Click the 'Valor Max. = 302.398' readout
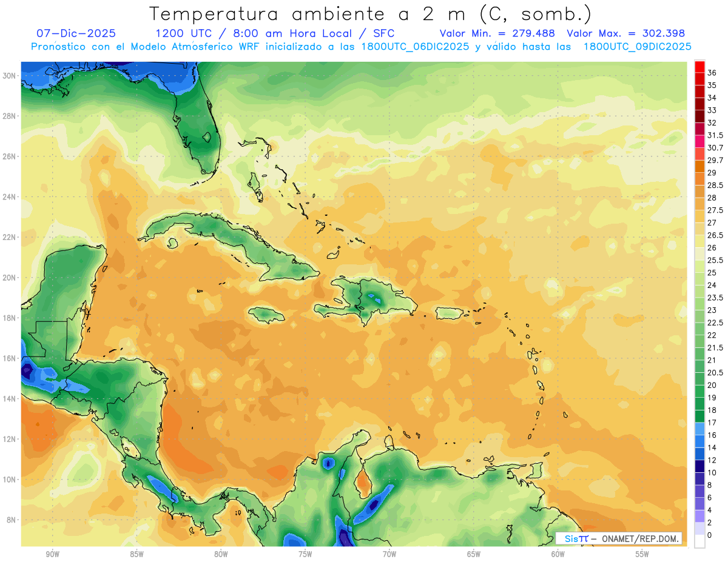728x562 pixels. tap(625, 33)
